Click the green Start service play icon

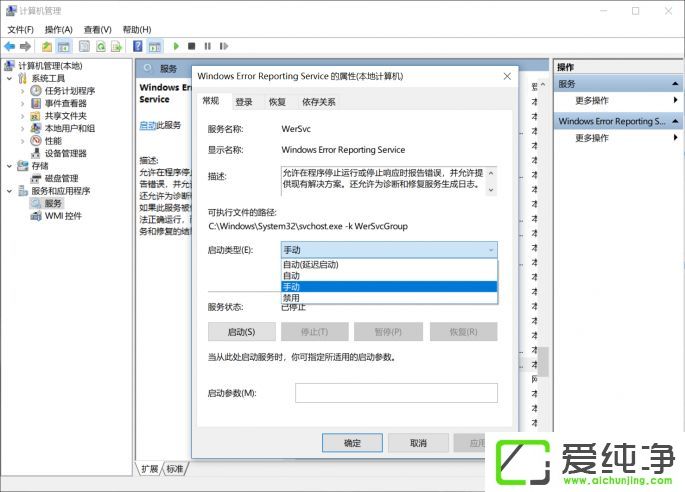pos(176,46)
